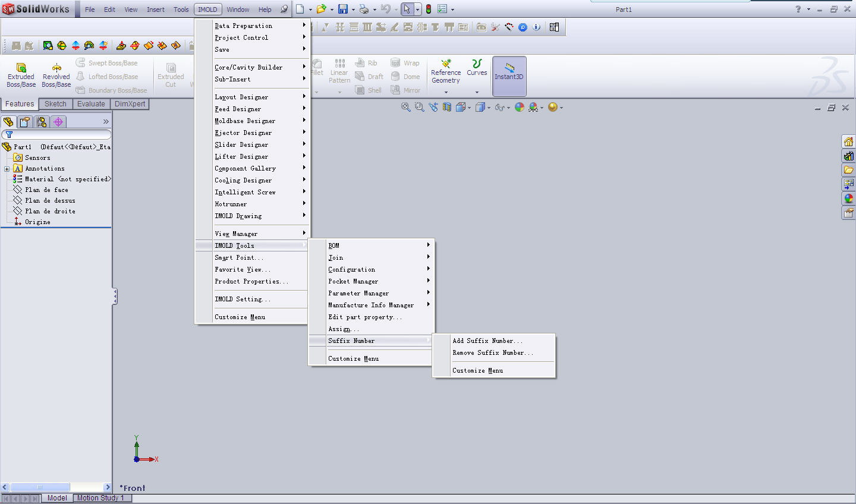Click the panel collapse handle on splitter

point(115,297)
